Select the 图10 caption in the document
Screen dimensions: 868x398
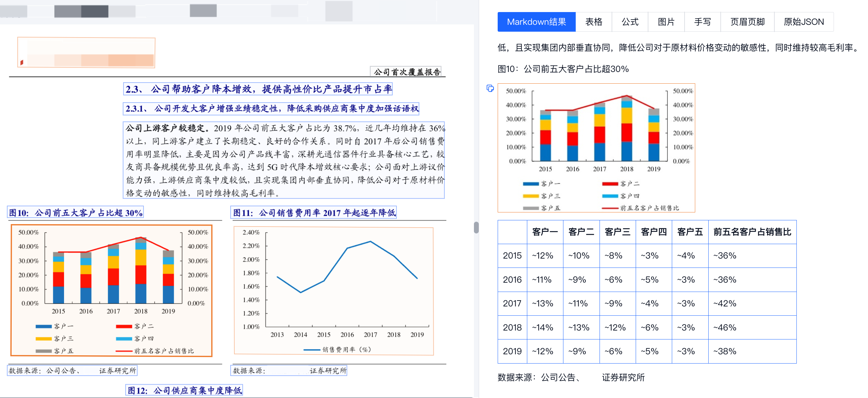click(75, 212)
